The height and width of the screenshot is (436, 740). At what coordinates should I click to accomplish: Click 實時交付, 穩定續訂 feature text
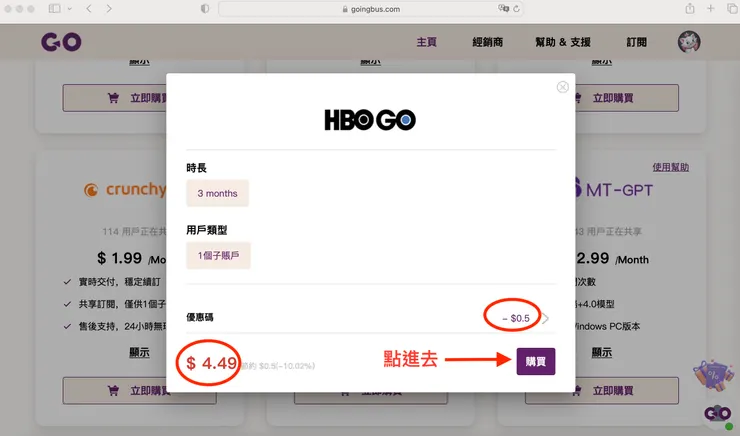(119, 282)
